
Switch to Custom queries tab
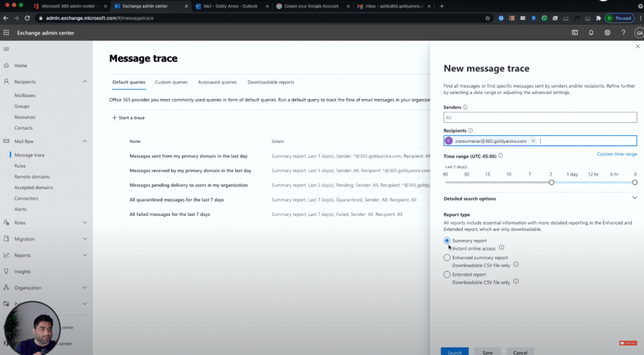click(x=171, y=82)
